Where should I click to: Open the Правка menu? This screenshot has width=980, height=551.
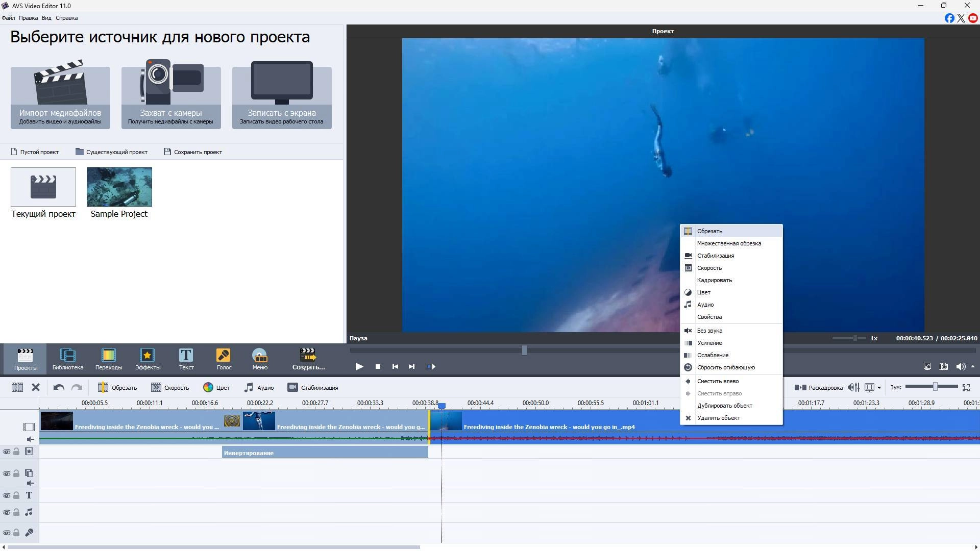click(x=28, y=18)
